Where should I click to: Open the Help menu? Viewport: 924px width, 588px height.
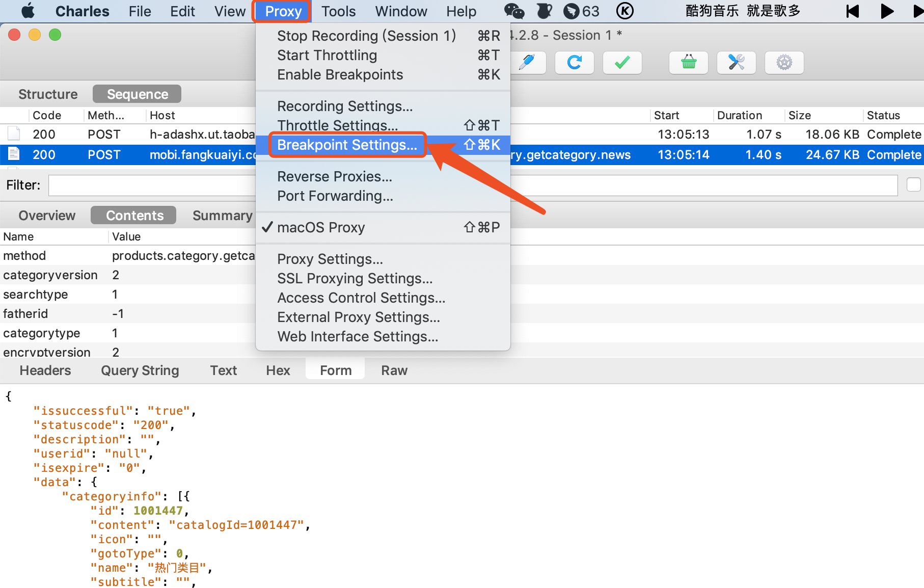pyautogui.click(x=461, y=11)
